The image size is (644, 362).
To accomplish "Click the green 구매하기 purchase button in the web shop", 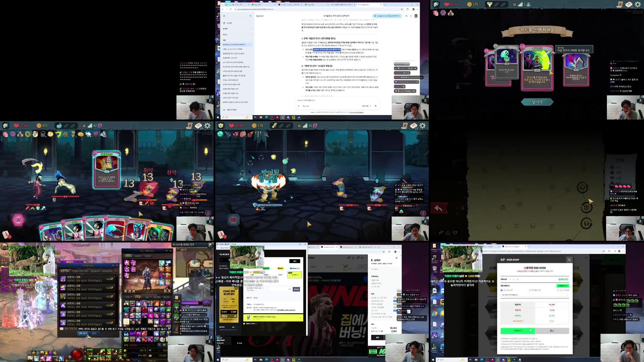I will point(517,331).
